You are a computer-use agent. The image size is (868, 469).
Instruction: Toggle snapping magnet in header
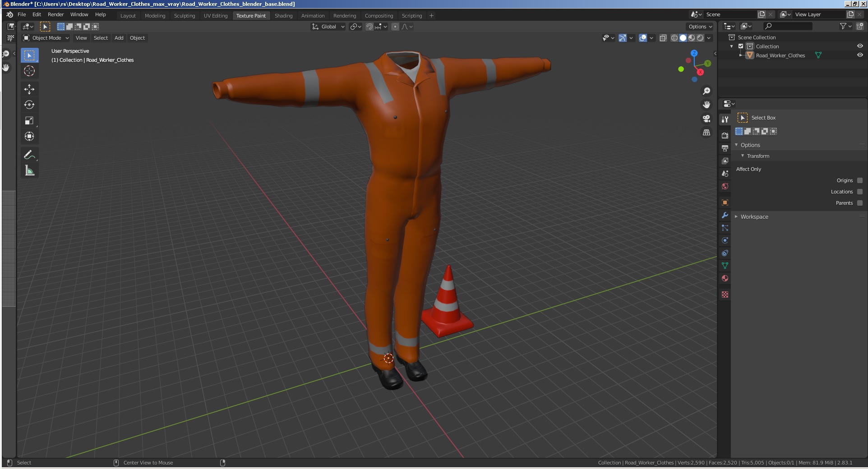369,27
